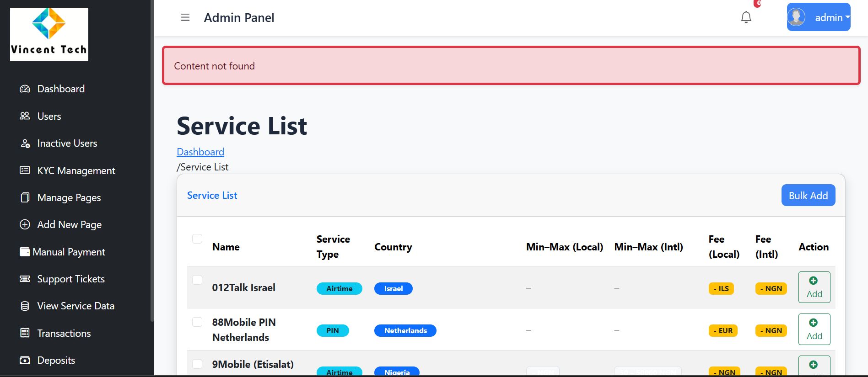Click the Deposits cash icon
This screenshot has height=377, width=868.
tap(25, 360)
